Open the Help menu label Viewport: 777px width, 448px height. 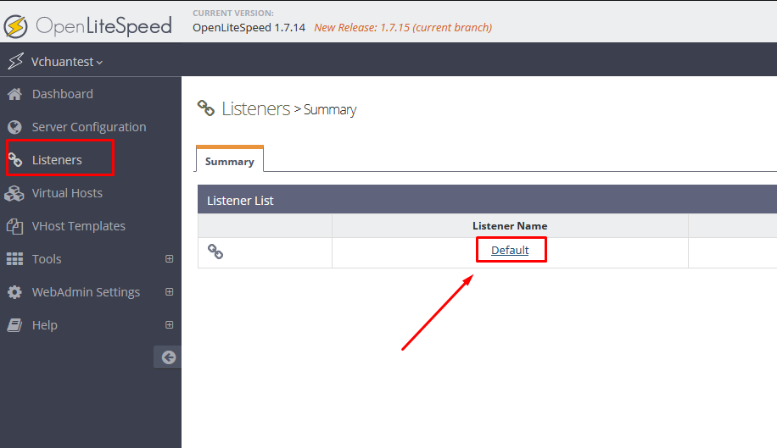pyautogui.click(x=45, y=326)
